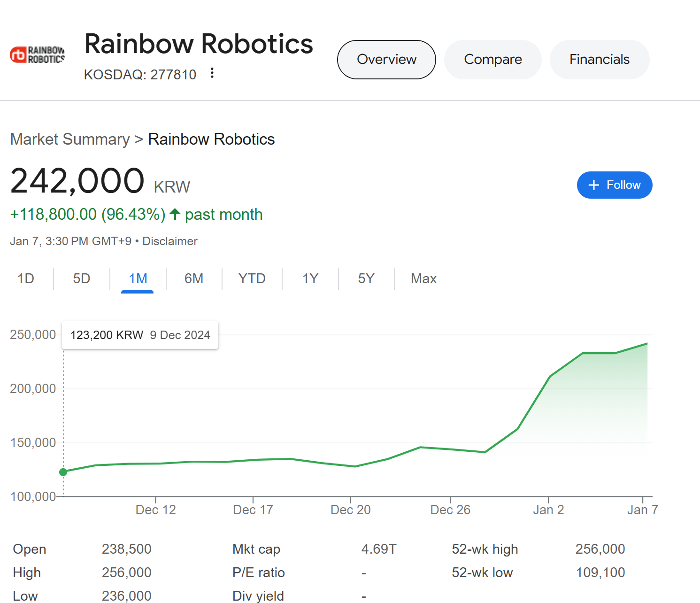
Task: Open the Disclaimer link
Action: click(x=170, y=241)
